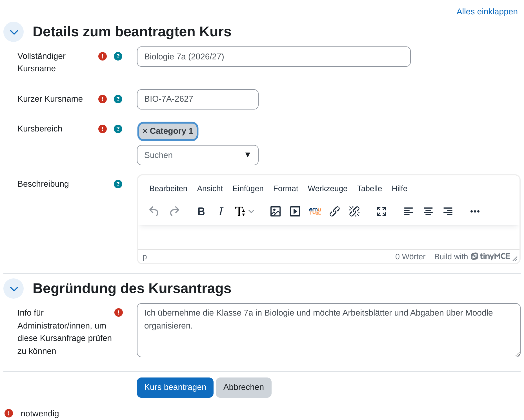Open the text size dropdown in the toolbar

coord(245,211)
